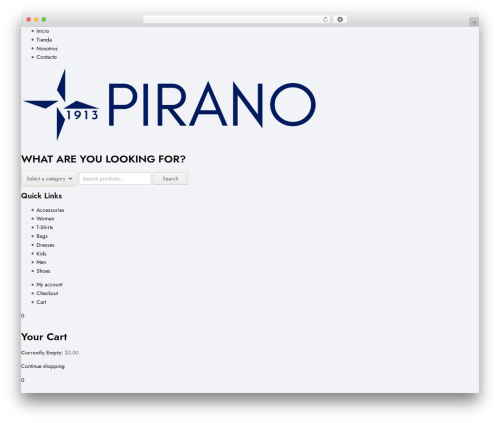Click the $0.00 cart total
This screenshot has height=423, width=500.
click(72, 353)
